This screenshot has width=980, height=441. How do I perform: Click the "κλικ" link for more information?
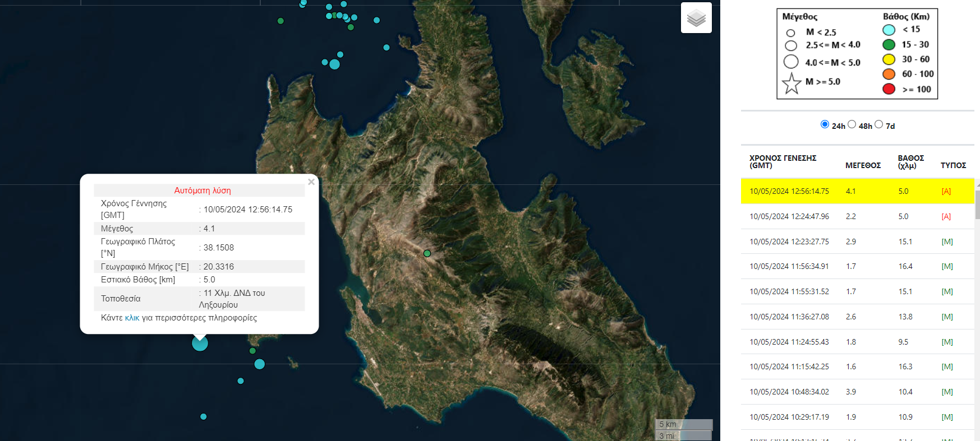tap(132, 318)
